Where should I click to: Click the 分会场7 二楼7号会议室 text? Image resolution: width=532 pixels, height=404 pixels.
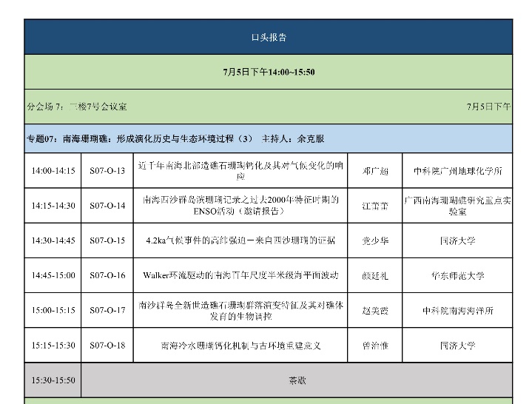pyautogui.click(x=77, y=107)
